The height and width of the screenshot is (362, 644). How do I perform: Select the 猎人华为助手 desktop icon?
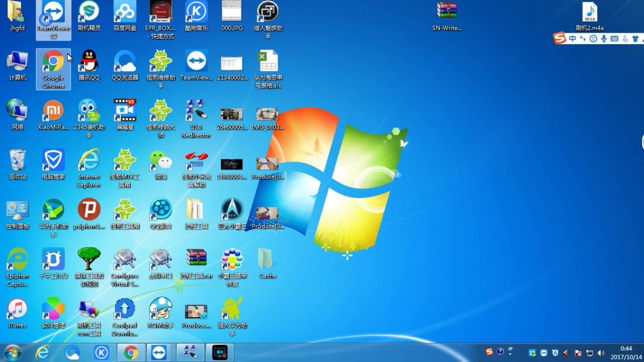tap(232, 317)
